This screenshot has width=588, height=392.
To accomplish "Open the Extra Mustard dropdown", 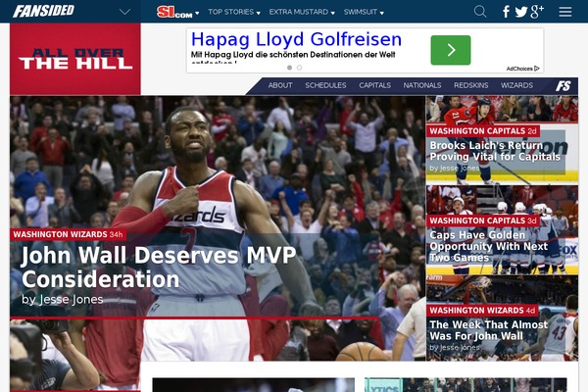I will coord(302,12).
